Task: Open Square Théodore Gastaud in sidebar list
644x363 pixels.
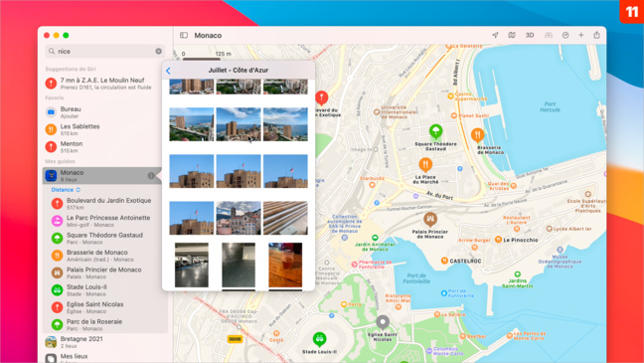Action: 105,238
